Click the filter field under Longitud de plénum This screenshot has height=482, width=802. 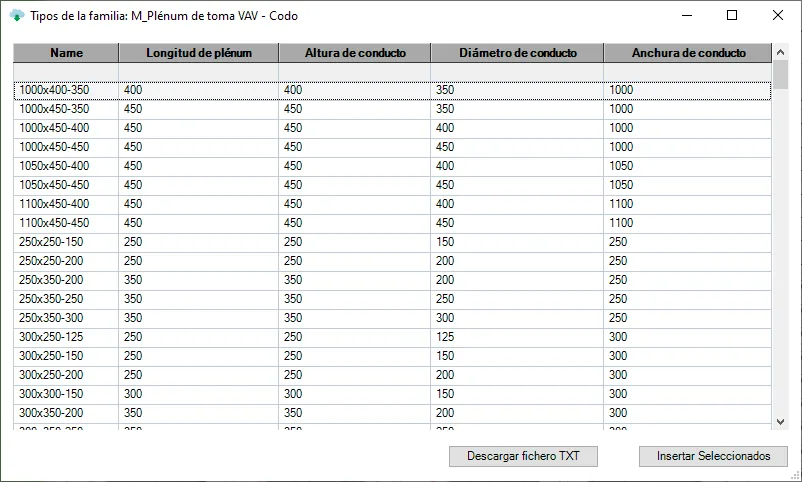[198, 72]
